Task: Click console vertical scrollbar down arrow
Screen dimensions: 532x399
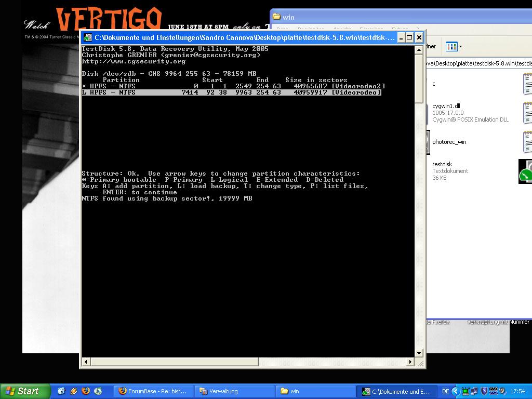Action: pos(419,353)
